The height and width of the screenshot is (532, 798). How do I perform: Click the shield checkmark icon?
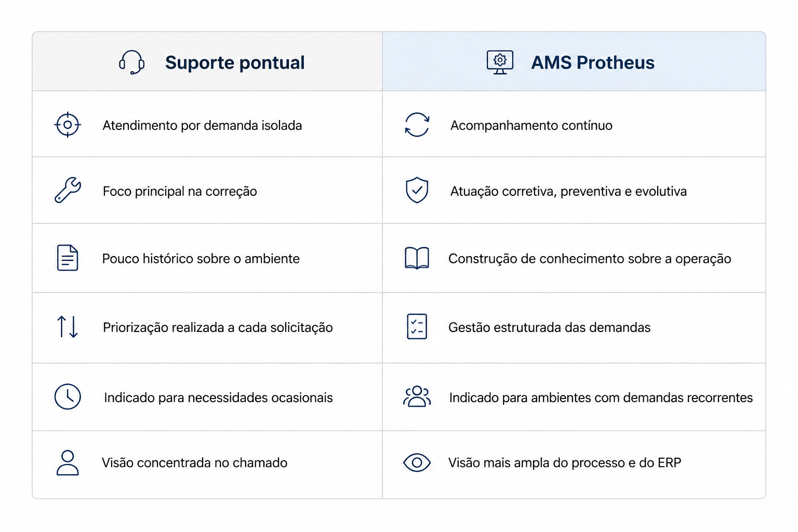tap(417, 190)
